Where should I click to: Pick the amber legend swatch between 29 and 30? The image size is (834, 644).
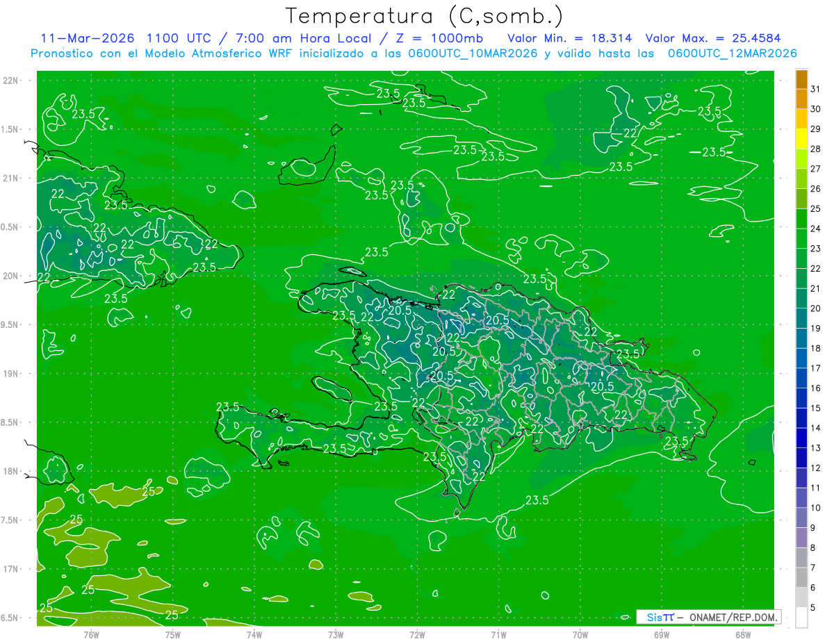coord(801,119)
